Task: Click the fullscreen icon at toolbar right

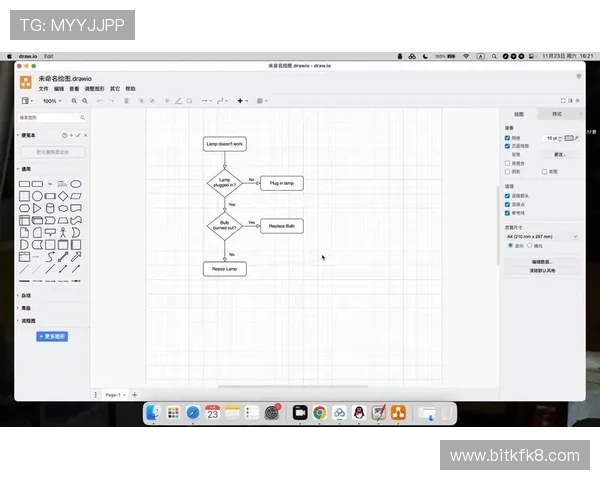Action: click(563, 101)
